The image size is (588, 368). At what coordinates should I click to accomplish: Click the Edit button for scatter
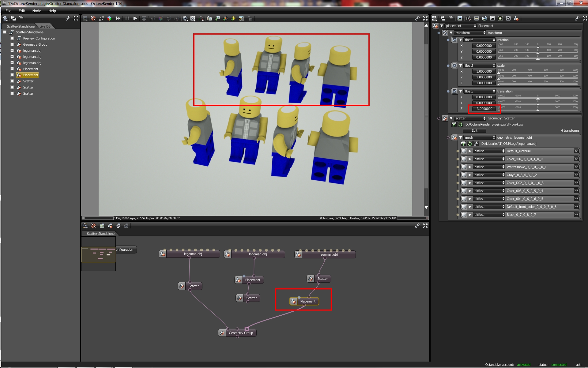[x=474, y=131]
